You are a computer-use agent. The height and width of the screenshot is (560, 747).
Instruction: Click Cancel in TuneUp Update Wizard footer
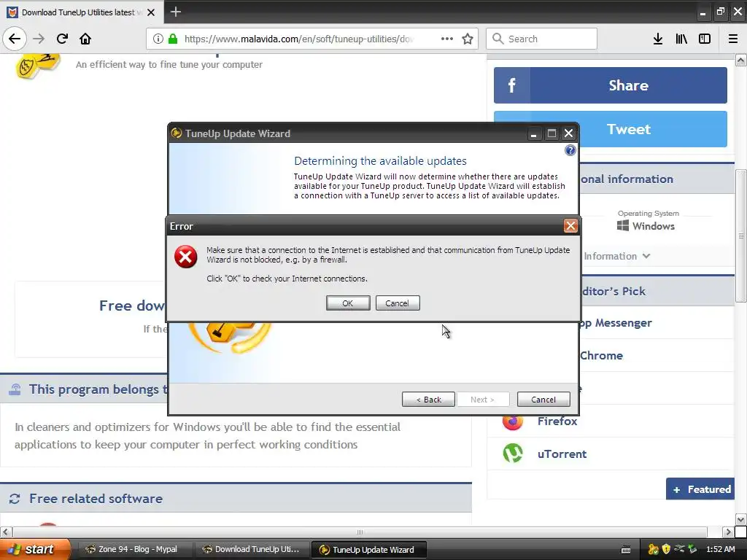543,400
